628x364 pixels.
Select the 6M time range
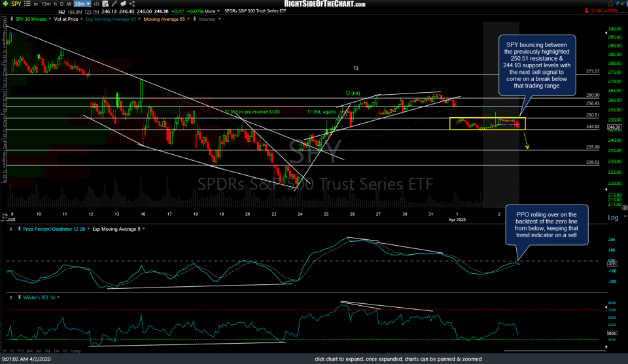point(29,351)
